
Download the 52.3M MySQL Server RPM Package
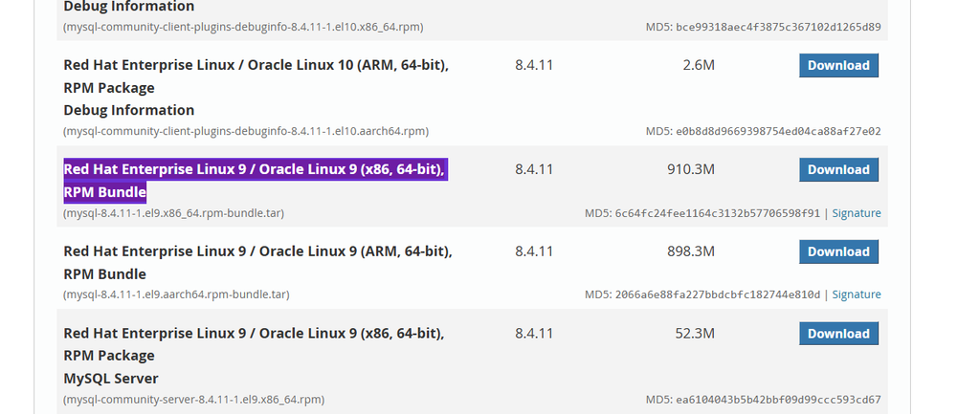pyautogui.click(x=838, y=334)
